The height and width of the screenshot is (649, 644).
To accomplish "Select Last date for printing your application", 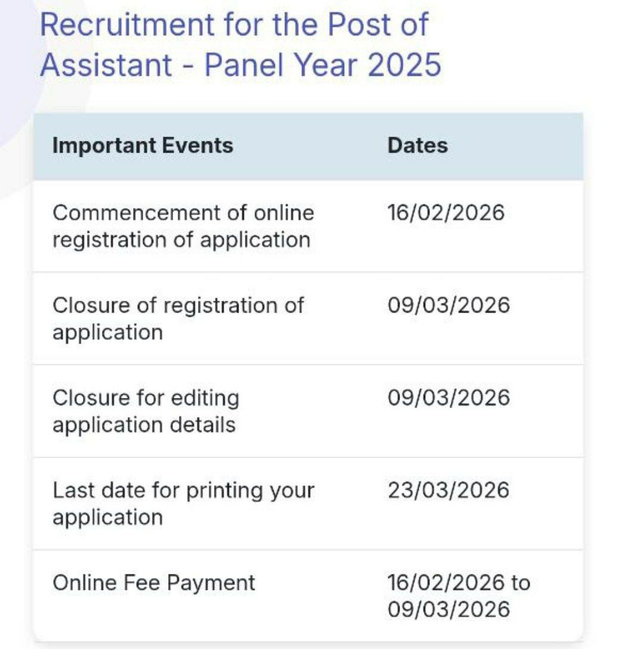I will tap(182, 503).
